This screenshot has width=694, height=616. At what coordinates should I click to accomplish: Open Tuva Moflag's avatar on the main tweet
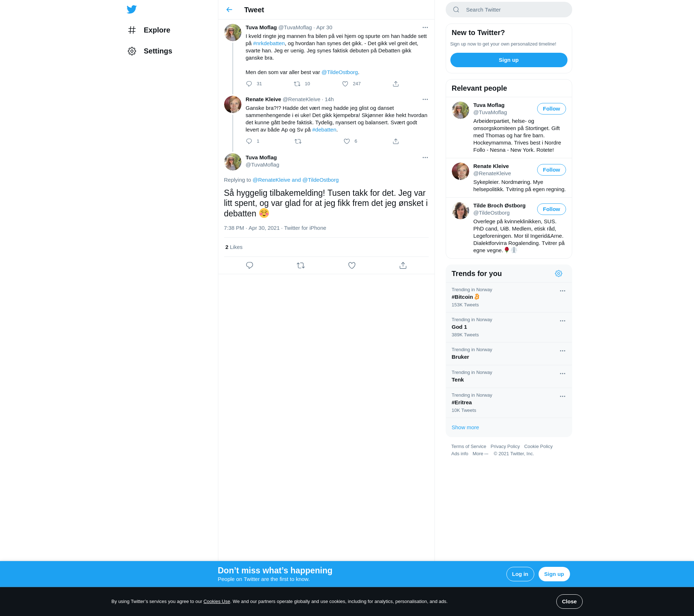233,162
